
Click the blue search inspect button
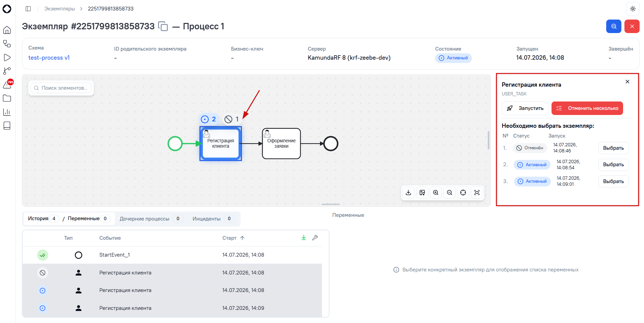[x=614, y=26]
